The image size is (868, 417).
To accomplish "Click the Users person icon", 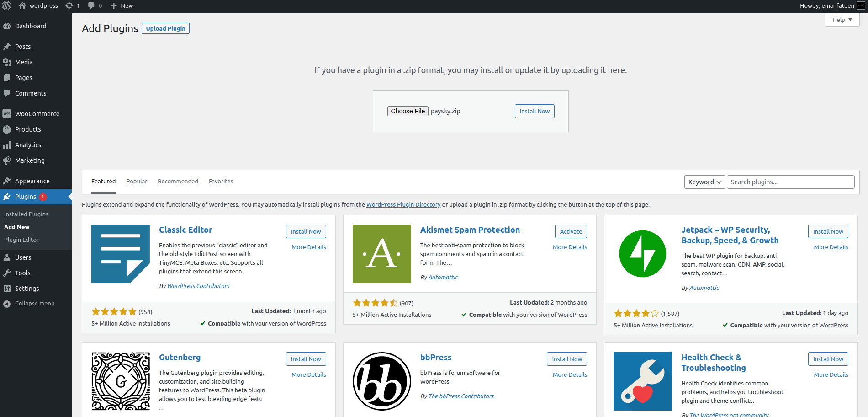I will tap(7, 257).
